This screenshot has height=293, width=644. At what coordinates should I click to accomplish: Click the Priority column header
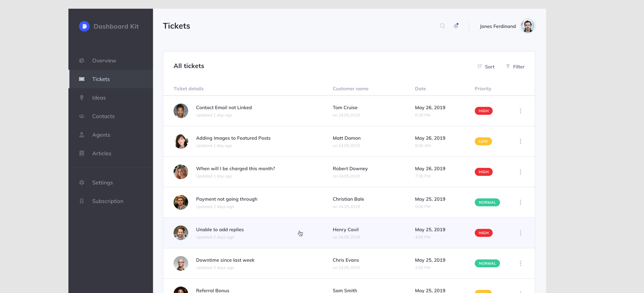click(483, 89)
